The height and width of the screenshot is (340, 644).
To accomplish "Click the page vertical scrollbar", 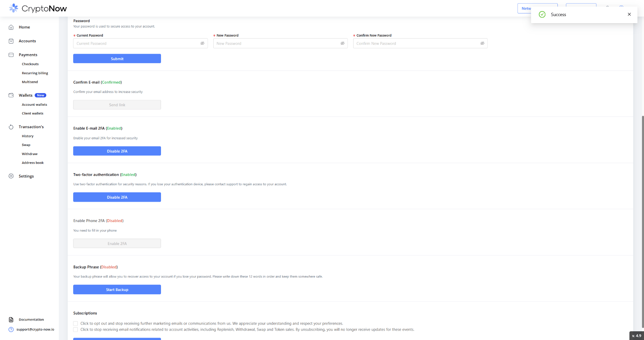I will coord(643,222).
